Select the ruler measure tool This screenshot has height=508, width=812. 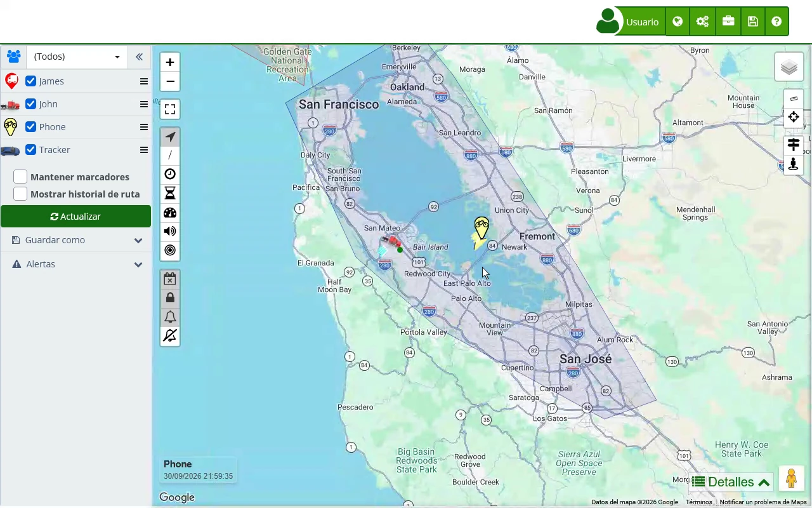click(x=794, y=99)
